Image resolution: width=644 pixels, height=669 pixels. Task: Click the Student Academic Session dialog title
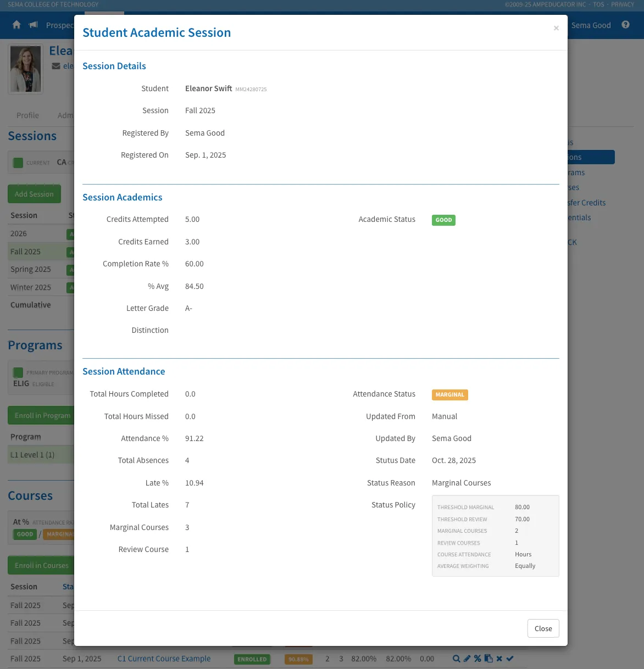pos(157,32)
